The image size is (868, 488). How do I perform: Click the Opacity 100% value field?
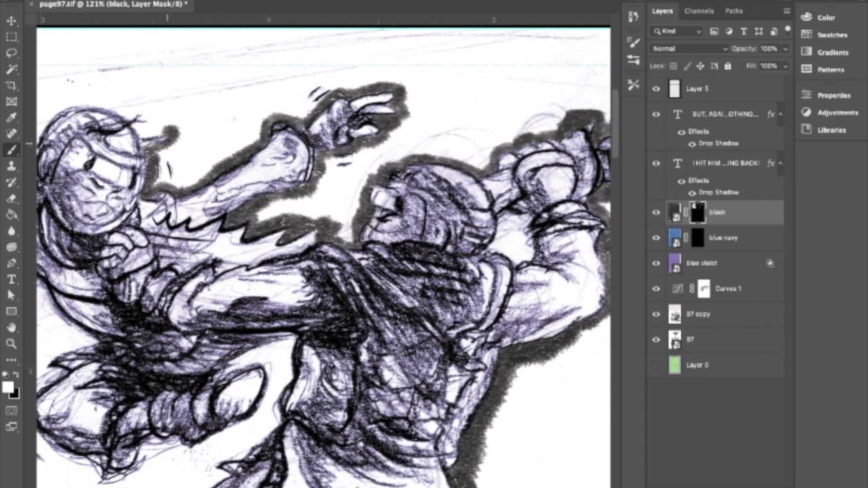click(769, 49)
